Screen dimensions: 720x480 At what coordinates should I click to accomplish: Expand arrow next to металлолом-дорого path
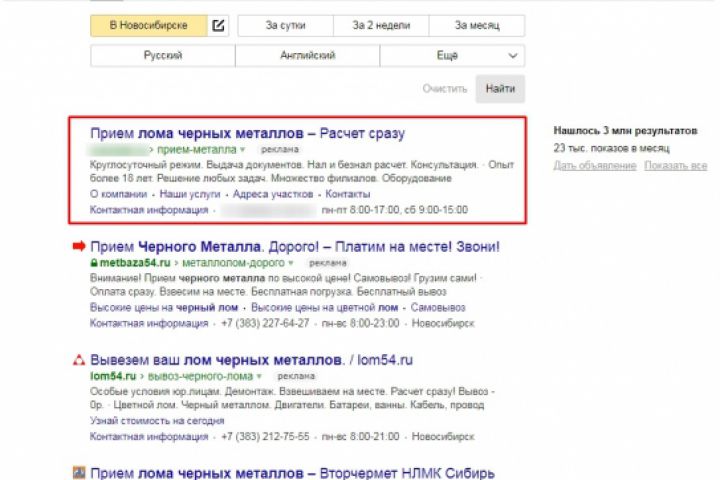coord(291,263)
